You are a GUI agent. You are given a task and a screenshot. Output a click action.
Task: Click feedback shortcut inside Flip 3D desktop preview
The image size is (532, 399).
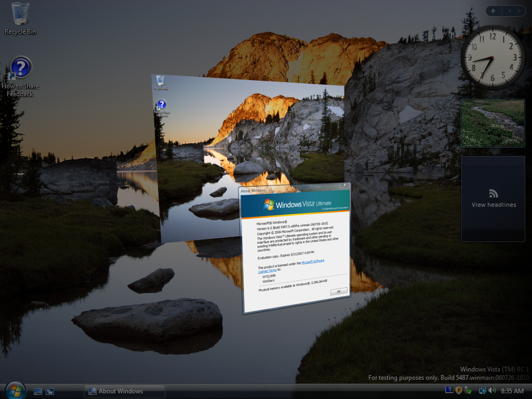162,108
